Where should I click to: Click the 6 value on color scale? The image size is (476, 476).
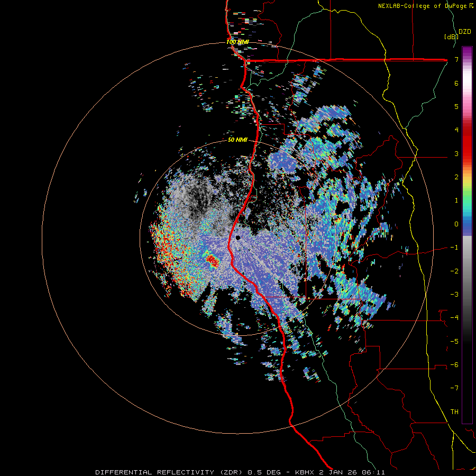point(456,83)
